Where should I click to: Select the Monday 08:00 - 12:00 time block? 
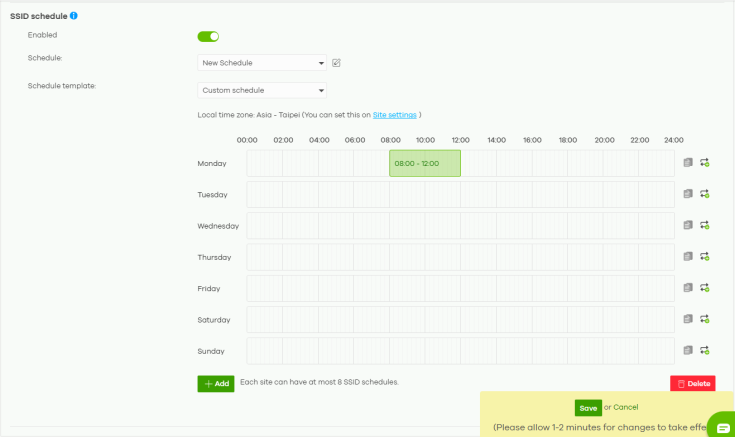[424, 163]
